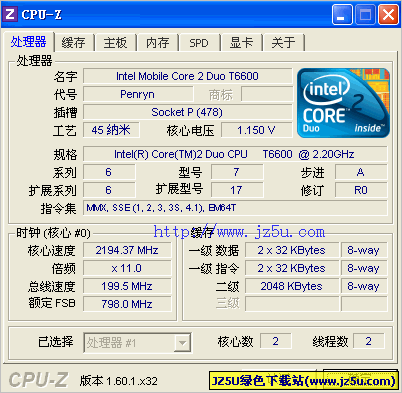Screen dimensions: 402x393
Task: Switch to the 内存 tab
Action: [157, 43]
